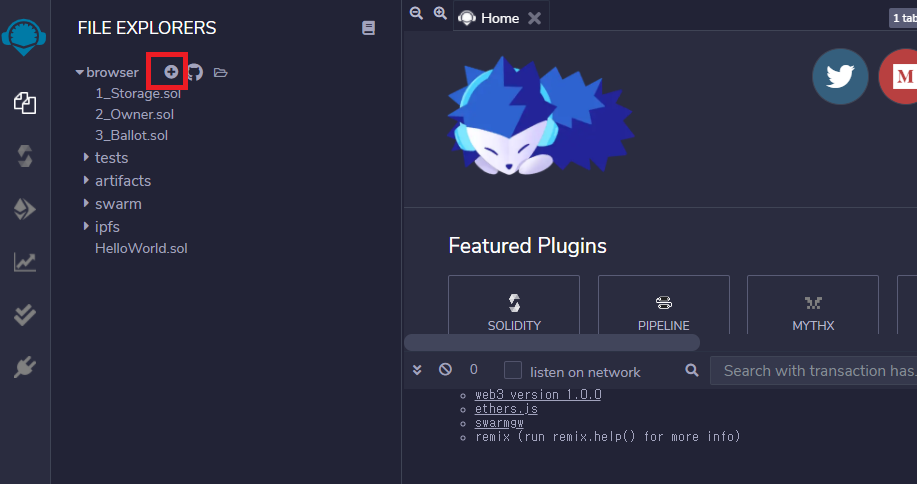Click the web3 version 1.0.0 link
The width and height of the screenshot is (917, 489).
click(538, 395)
